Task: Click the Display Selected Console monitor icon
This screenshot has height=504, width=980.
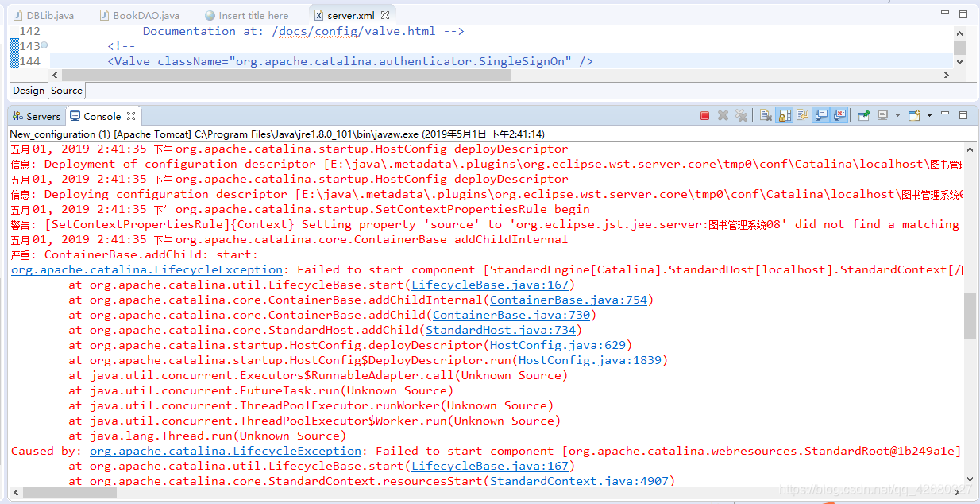Action: pos(882,116)
